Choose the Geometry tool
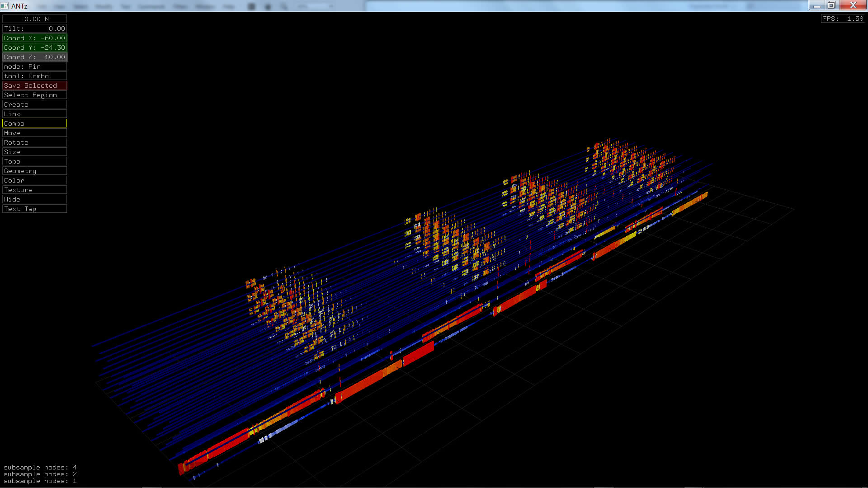The width and height of the screenshot is (868, 488). [x=34, y=171]
